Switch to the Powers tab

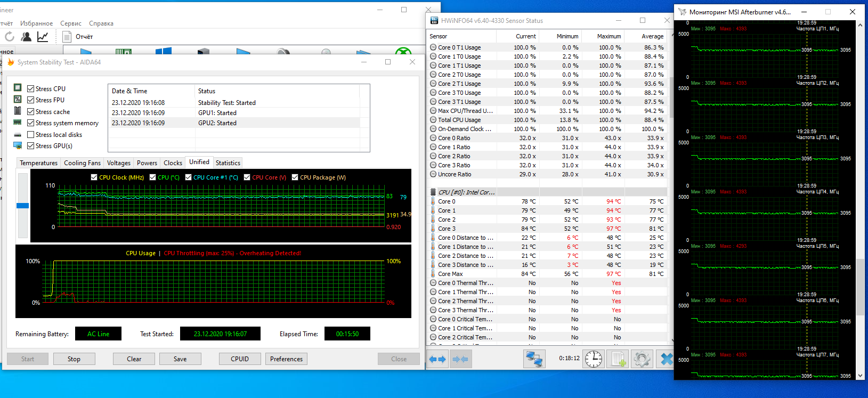point(147,163)
